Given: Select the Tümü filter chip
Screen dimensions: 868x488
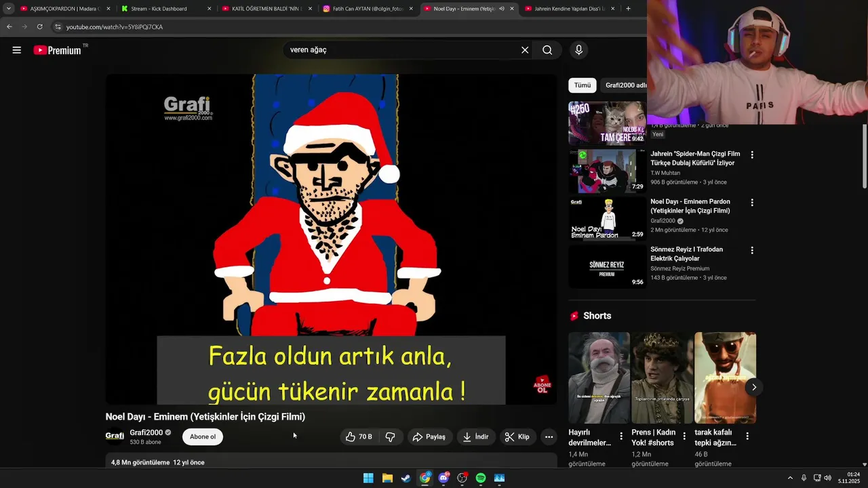Looking at the screenshot, I should point(583,85).
